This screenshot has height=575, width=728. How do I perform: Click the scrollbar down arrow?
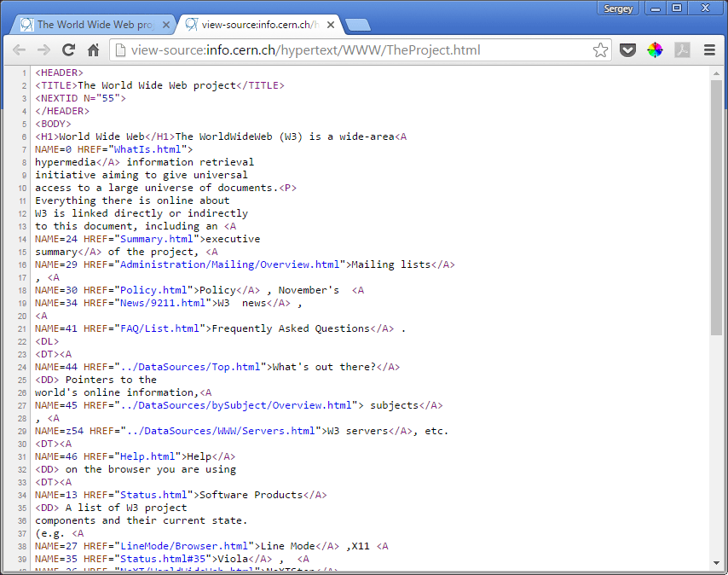pyautogui.click(x=716, y=563)
